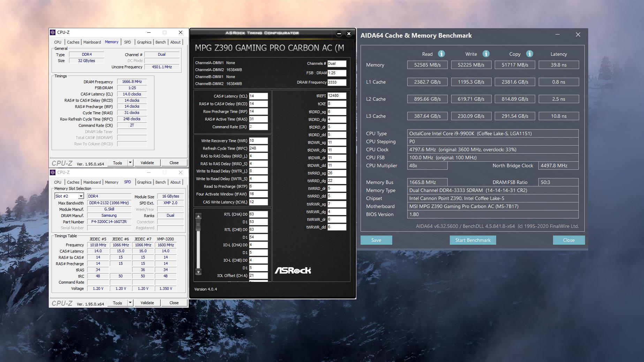Image resolution: width=644 pixels, height=362 pixels.
Task: Click the Four Activate Window (tFAW) field
Action: click(258, 194)
